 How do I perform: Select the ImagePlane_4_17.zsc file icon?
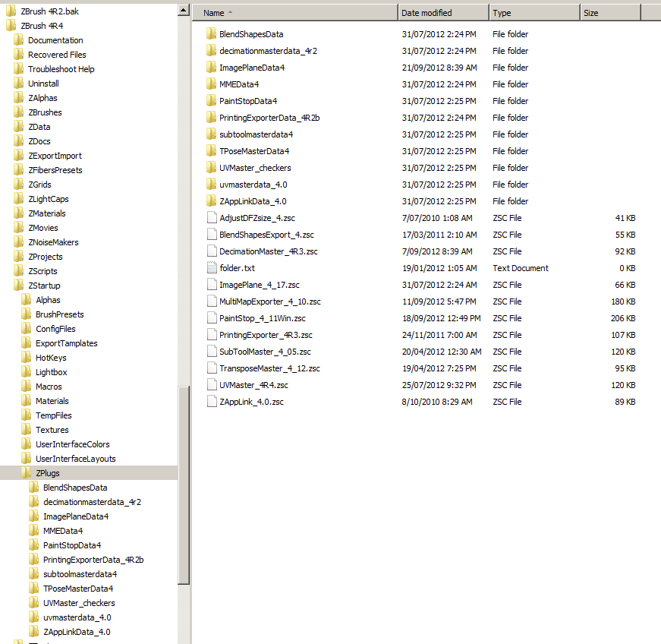coord(212,285)
